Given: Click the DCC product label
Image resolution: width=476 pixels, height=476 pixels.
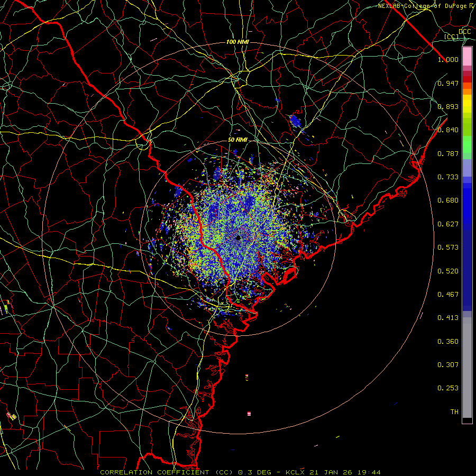Looking at the screenshot, I should click(464, 32).
